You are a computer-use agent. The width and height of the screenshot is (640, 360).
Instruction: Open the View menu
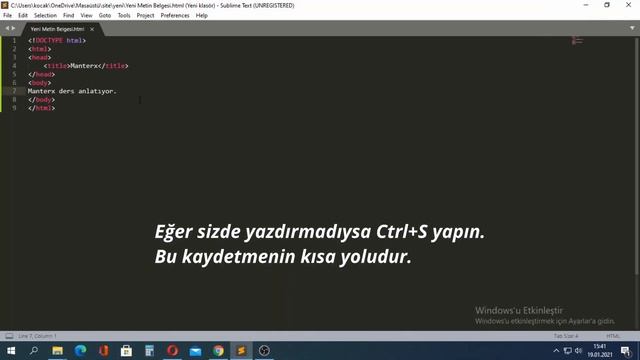tap(86, 16)
